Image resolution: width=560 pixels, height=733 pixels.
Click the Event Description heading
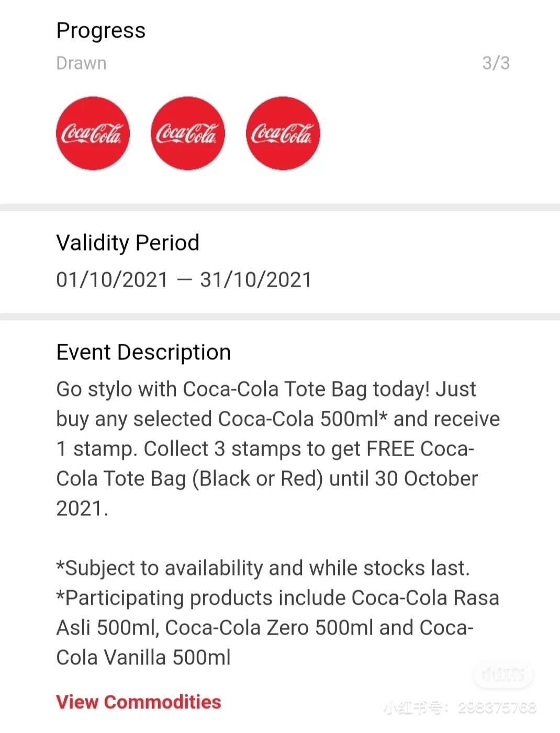click(143, 352)
